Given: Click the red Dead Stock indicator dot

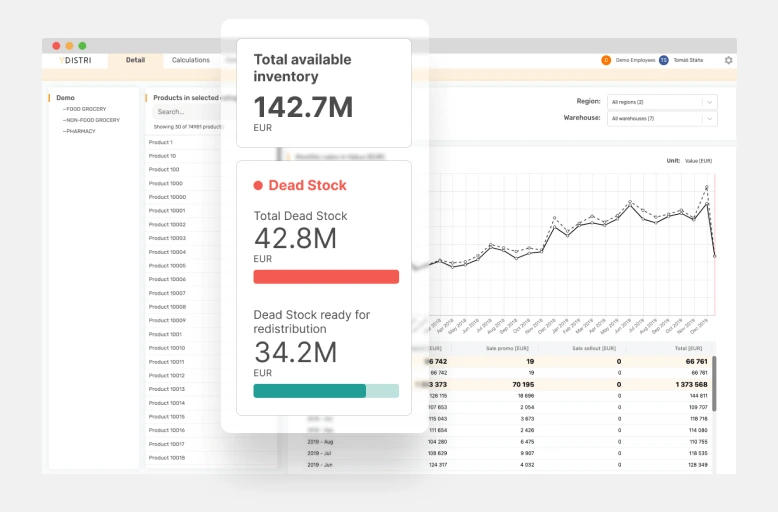Looking at the screenshot, I should coord(258,186).
